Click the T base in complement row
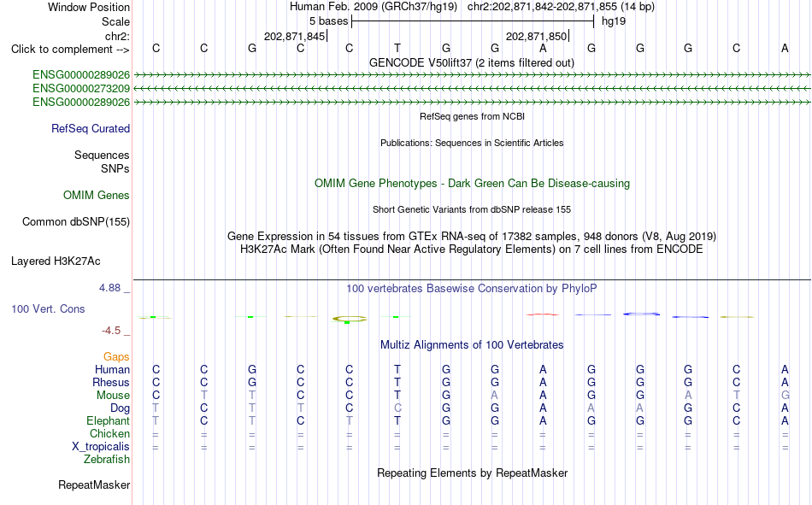Image resolution: width=812 pixels, height=505 pixels. [397, 48]
